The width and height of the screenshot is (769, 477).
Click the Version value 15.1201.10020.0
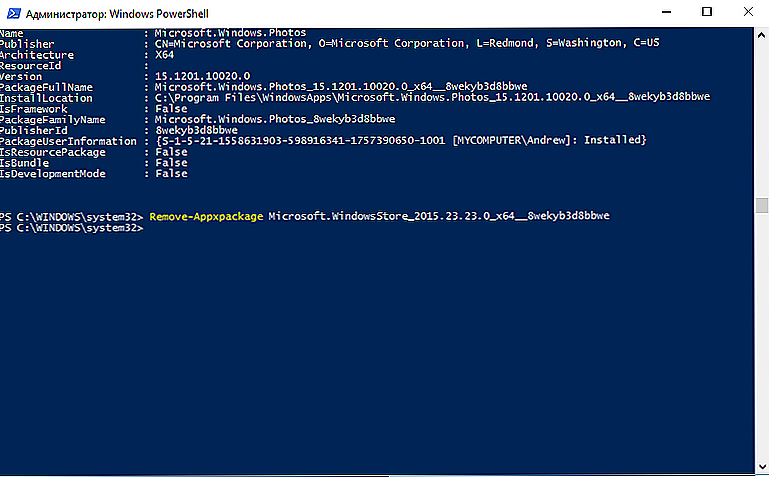coord(203,76)
